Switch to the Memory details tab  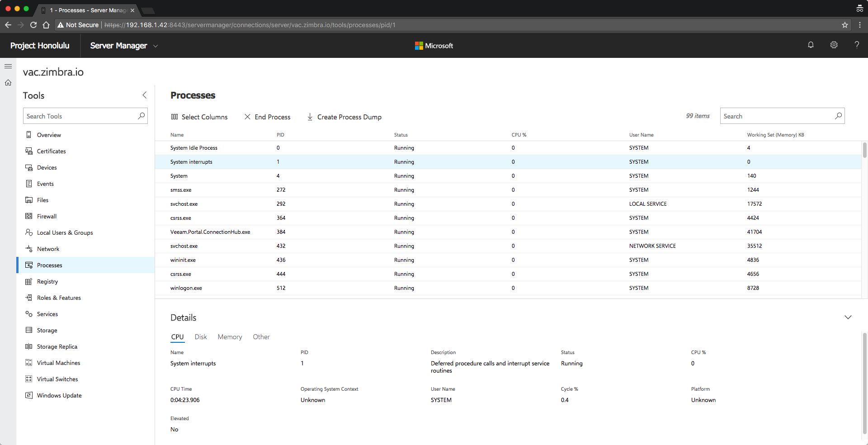coord(230,337)
